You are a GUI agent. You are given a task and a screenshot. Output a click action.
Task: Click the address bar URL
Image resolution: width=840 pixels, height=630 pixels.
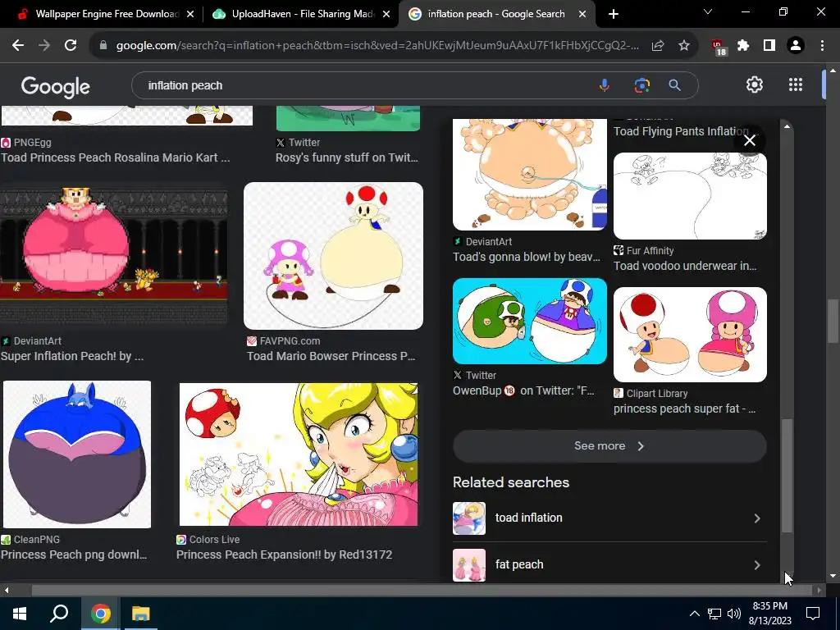(377, 46)
